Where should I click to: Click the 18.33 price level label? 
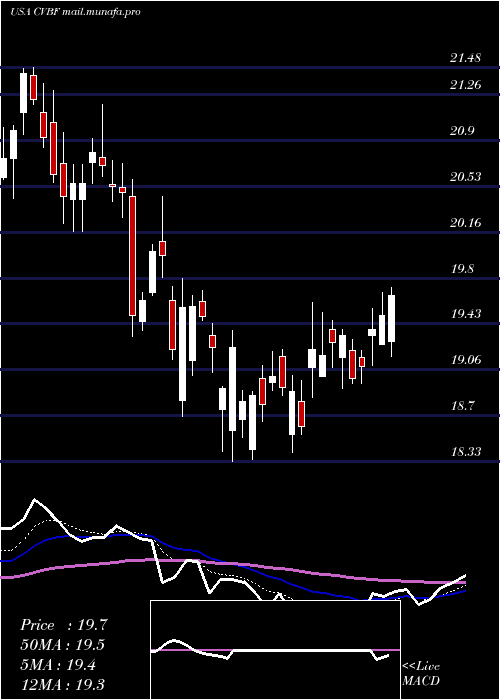point(465,452)
